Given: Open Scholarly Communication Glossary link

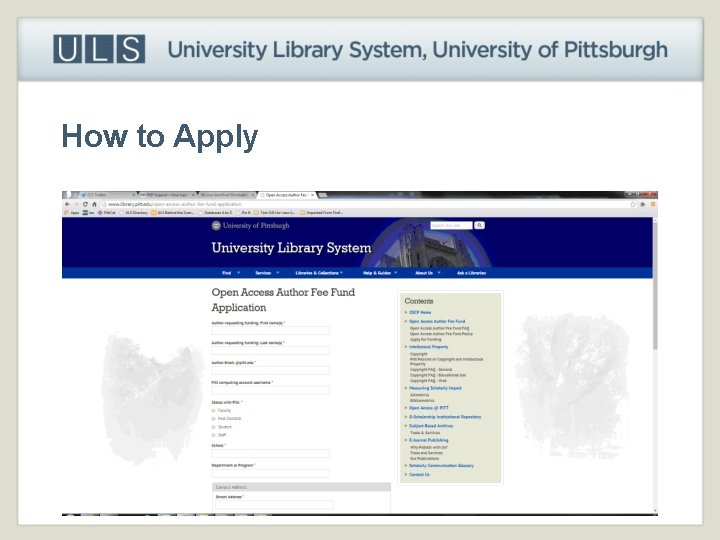Looking at the screenshot, I should coord(441,466).
